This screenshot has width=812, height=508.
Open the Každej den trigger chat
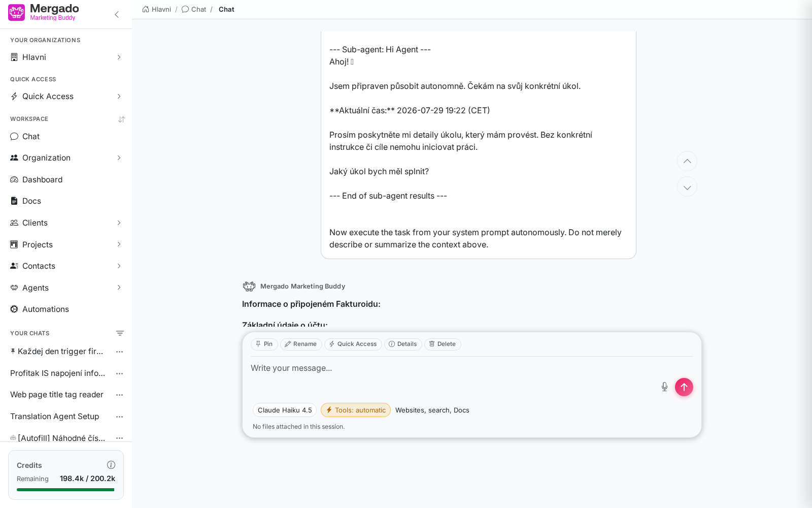click(60, 352)
